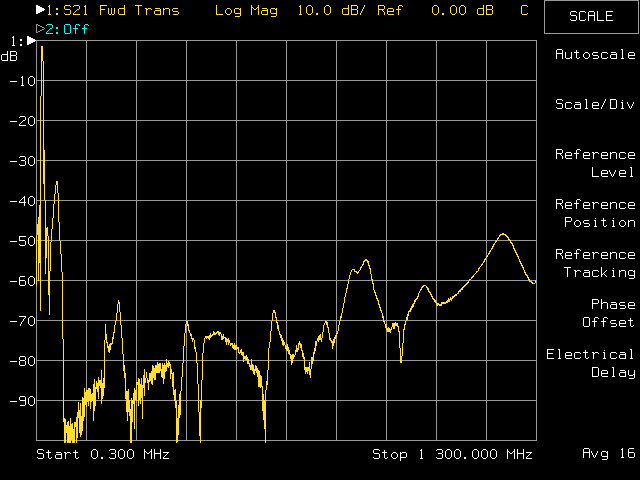Select the '2:Off' channel label
This screenshot has width=640, height=480.
67,29
